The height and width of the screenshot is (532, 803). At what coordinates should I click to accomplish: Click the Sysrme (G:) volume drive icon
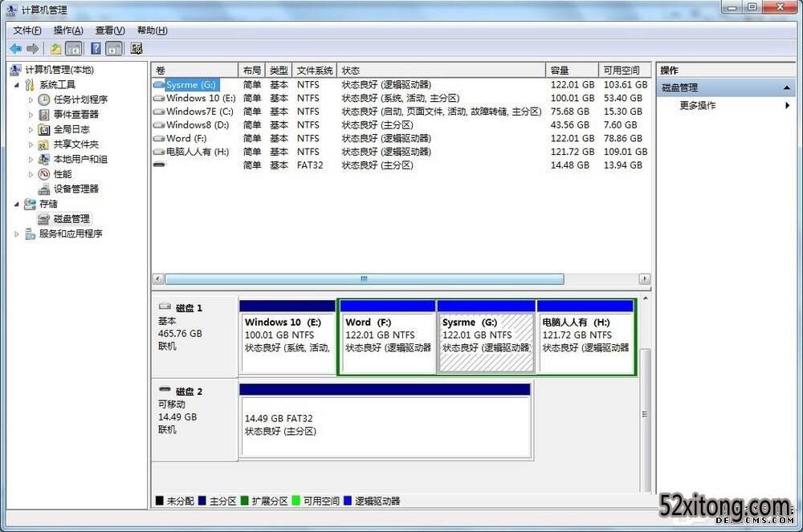(159, 84)
